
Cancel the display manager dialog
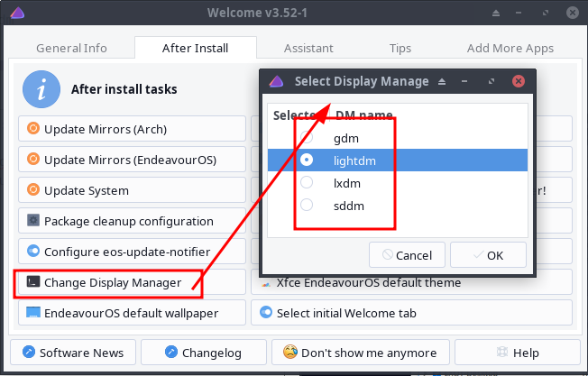[x=407, y=255]
